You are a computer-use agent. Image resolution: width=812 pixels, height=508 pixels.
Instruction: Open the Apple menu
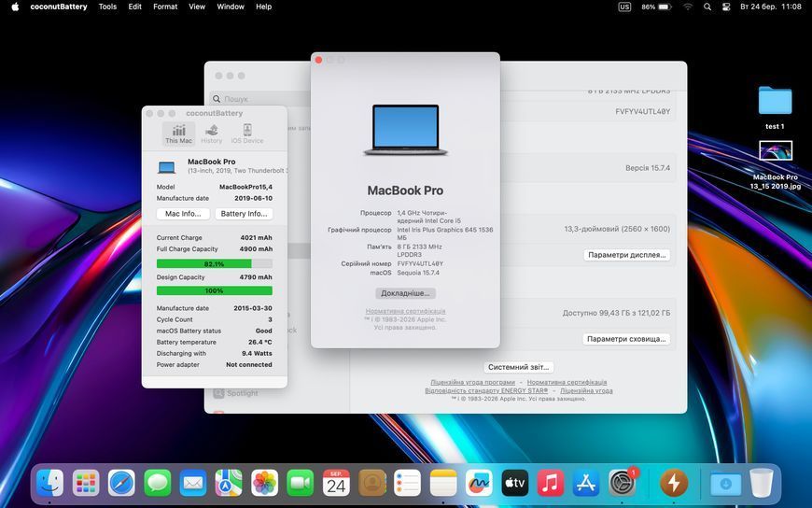pos(15,7)
